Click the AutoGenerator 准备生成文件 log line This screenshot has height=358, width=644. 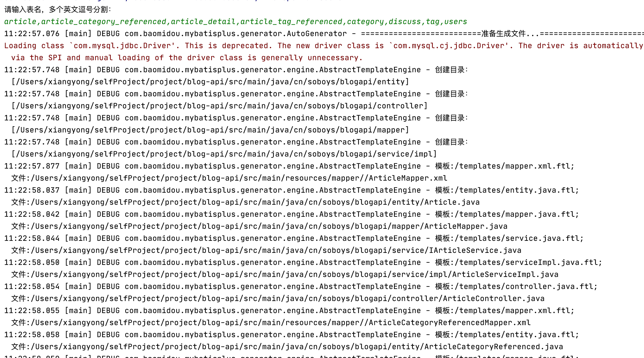click(322, 34)
